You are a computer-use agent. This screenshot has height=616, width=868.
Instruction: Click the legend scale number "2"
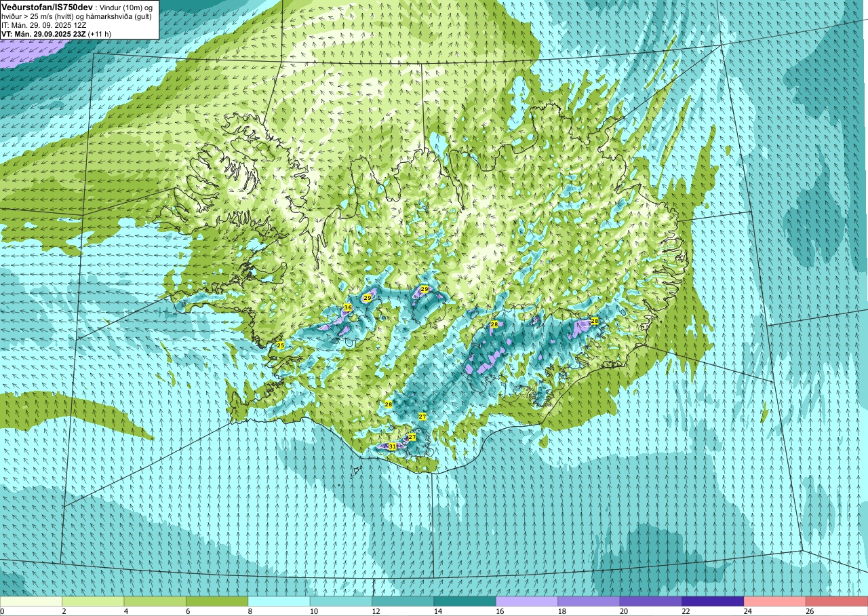pos(62,611)
